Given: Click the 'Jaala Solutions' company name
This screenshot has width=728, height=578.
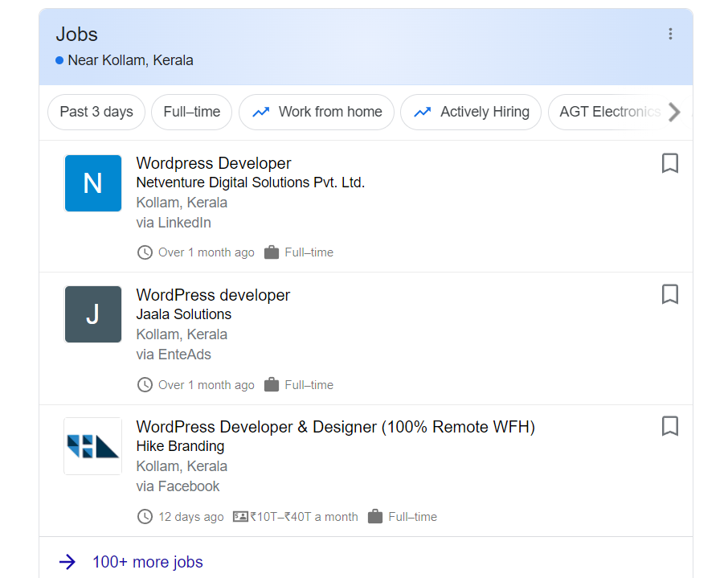Looking at the screenshot, I should (184, 314).
